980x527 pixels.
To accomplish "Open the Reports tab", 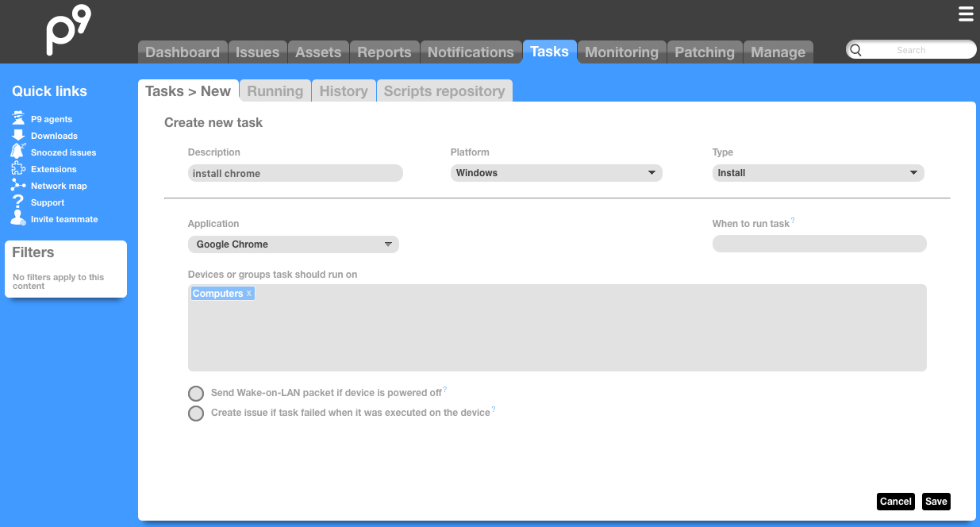I will click(384, 52).
